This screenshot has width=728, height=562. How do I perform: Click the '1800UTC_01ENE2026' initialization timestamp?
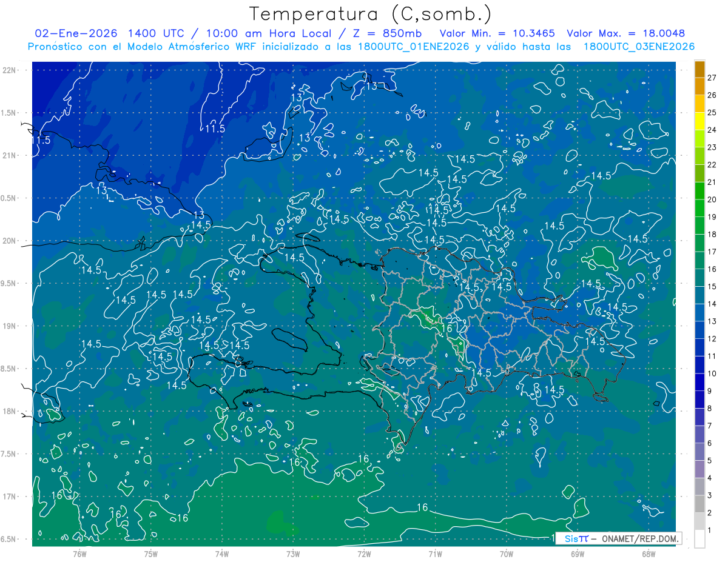(413, 47)
